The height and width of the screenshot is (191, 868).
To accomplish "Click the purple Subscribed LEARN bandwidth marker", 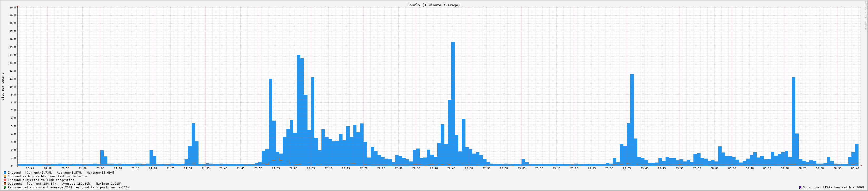I will tap(800, 187).
